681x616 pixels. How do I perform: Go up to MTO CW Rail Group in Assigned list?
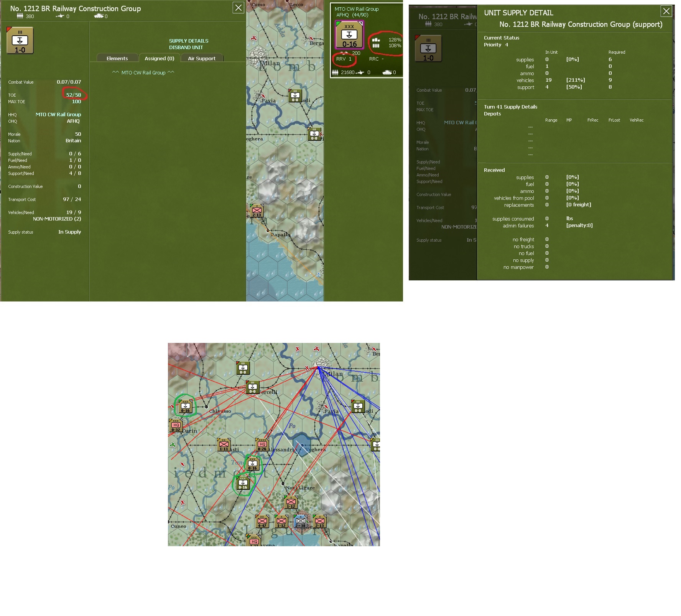pyautogui.click(x=143, y=72)
